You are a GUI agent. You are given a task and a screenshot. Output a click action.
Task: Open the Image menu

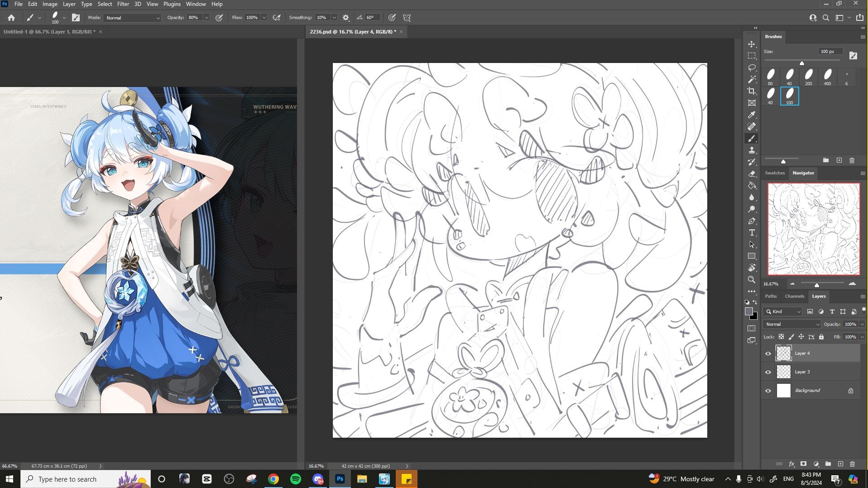[x=50, y=4]
